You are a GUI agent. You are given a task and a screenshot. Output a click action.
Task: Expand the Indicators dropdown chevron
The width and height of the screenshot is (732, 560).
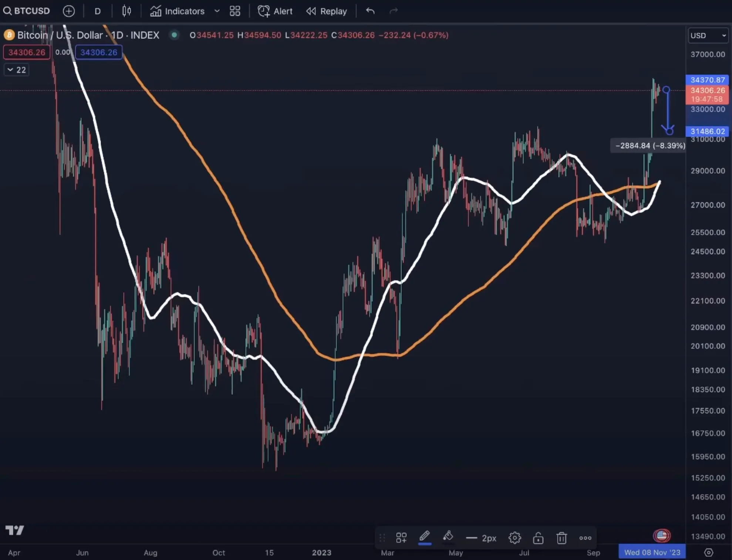[217, 11]
